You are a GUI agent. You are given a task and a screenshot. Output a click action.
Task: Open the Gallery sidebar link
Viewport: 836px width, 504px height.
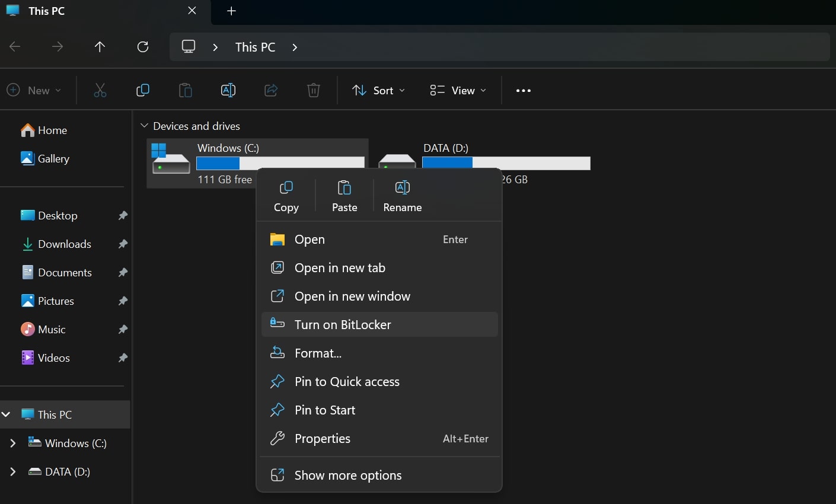click(53, 159)
